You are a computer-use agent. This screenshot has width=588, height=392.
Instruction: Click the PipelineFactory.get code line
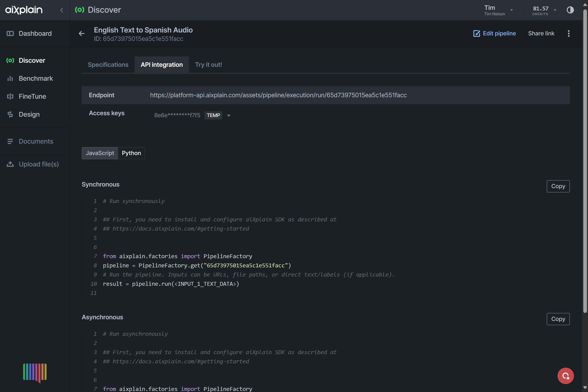(197, 266)
